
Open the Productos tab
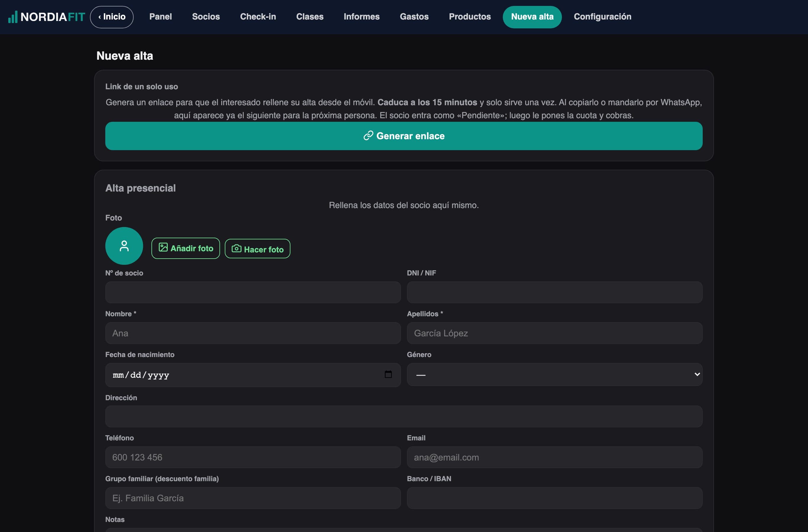(x=470, y=17)
